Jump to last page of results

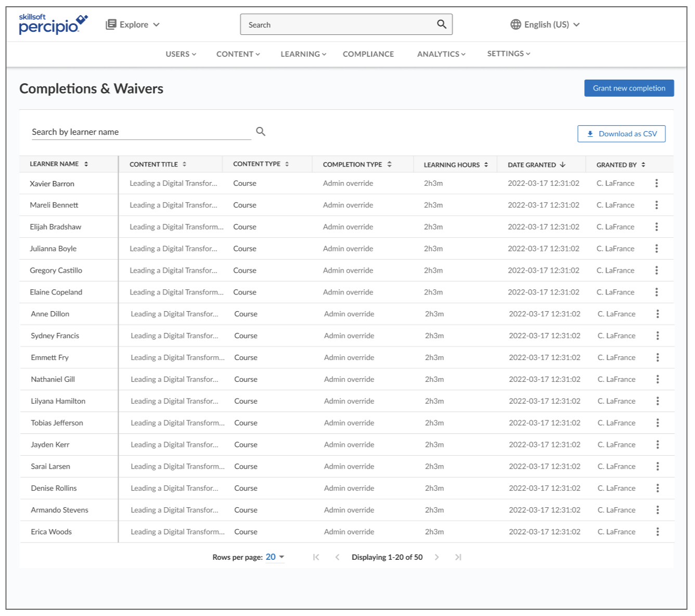click(x=458, y=557)
